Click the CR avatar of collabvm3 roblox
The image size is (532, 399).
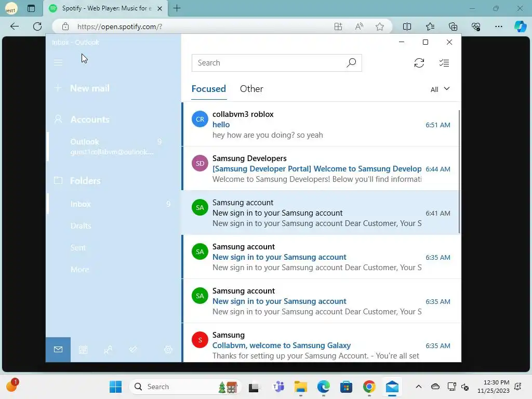click(x=200, y=119)
